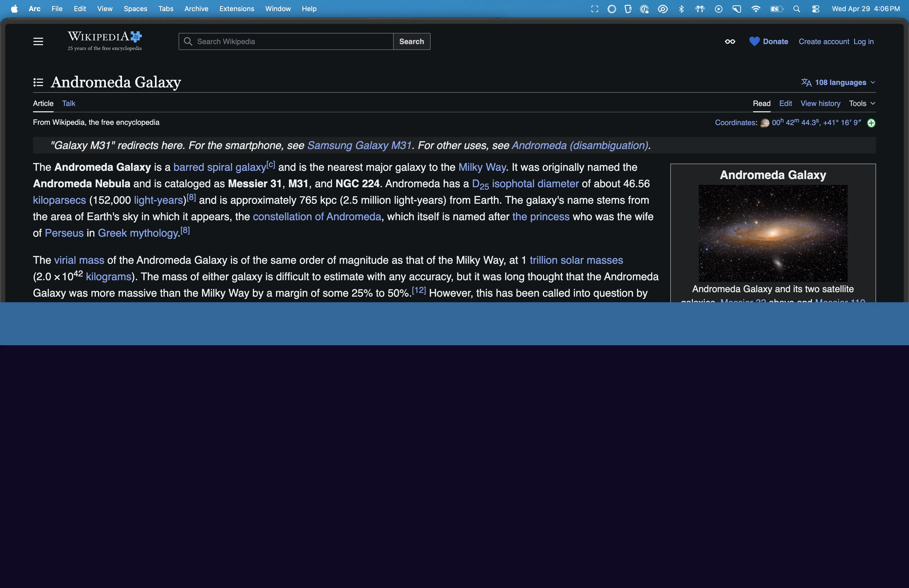Viewport: 909px width, 588px height.
Task: Click the light-years link
Action: click(158, 200)
